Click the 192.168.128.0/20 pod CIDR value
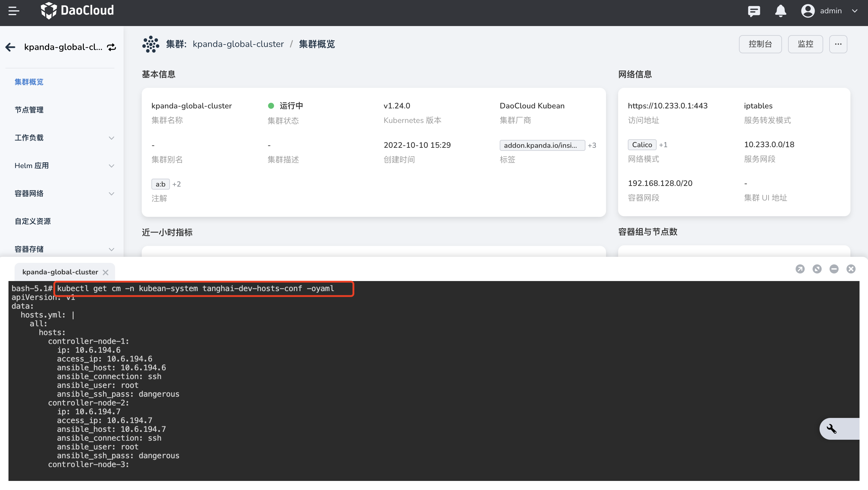This screenshot has height=490, width=868. point(660,183)
